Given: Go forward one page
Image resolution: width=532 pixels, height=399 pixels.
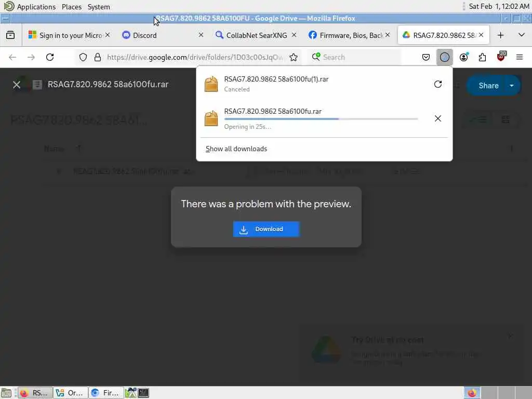Looking at the screenshot, I should click(x=31, y=57).
